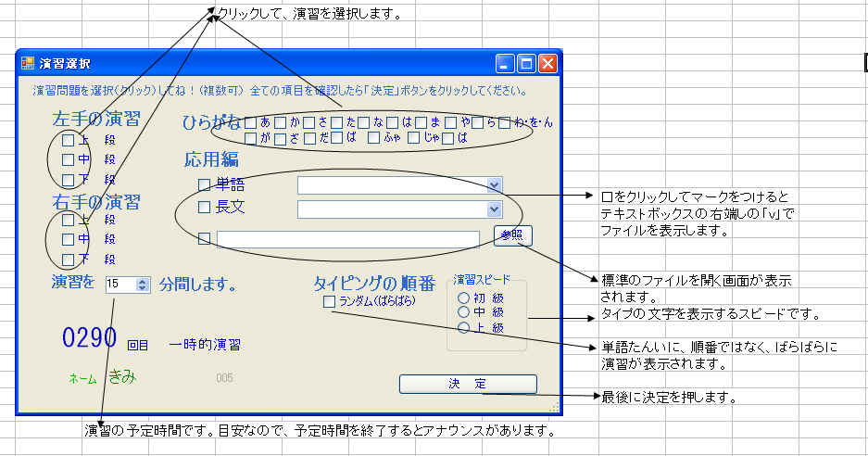Check 中段 under 左手の演習
Screen dimensions: 868x456
click(68, 159)
